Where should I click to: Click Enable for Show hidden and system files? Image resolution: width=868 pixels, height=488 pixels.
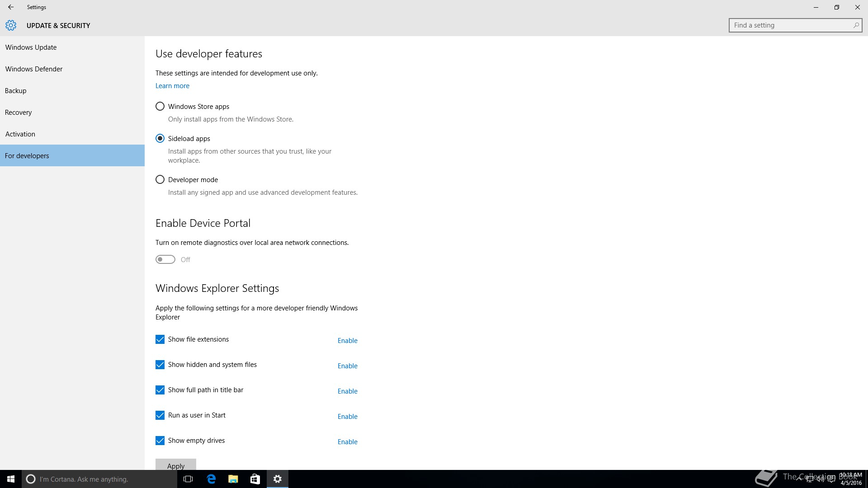pos(348,366)
